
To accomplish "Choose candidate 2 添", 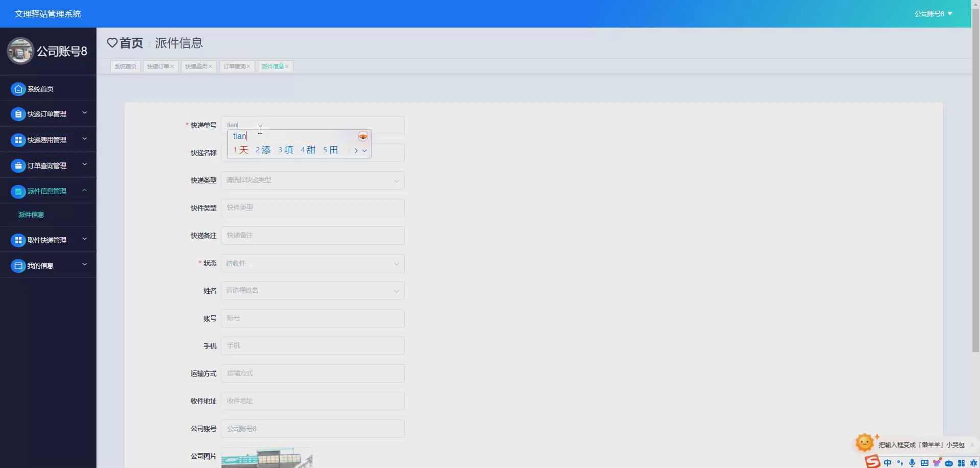I will [263, 150].
